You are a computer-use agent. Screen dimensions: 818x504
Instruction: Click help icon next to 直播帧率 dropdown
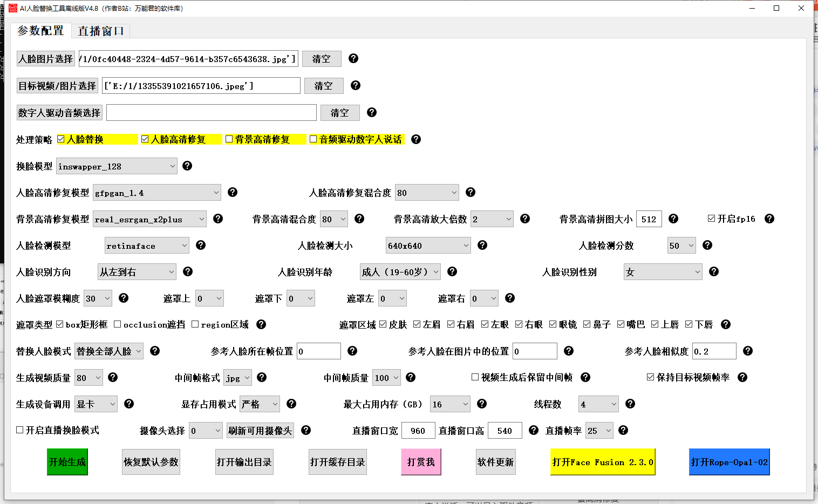pyautogui.click(x=623, y=430)
